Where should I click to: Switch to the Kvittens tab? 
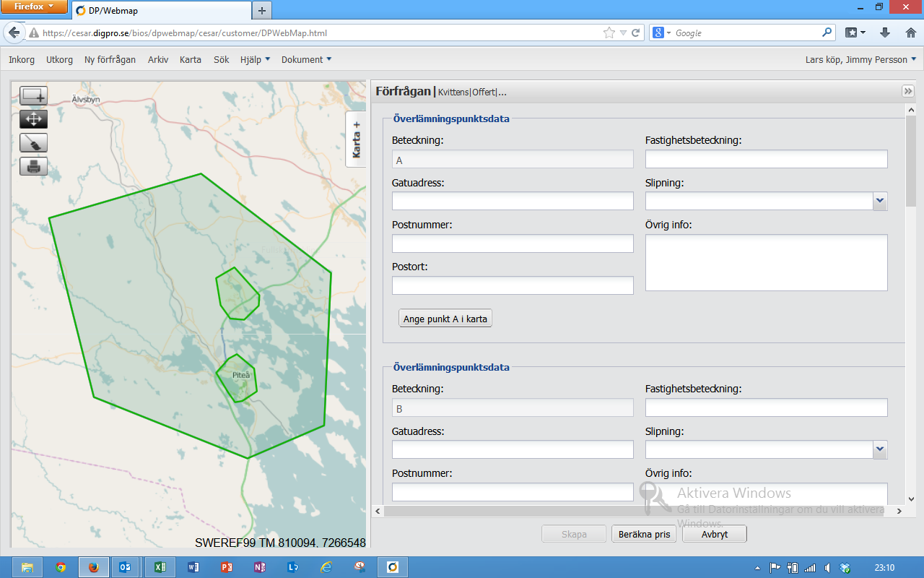(453, 92)
